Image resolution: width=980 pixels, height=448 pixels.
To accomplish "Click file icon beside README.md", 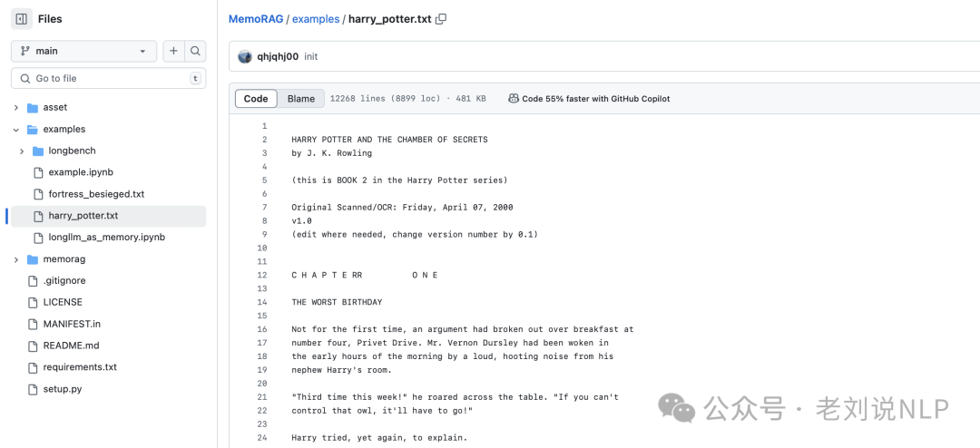I will tap(33, 346).
